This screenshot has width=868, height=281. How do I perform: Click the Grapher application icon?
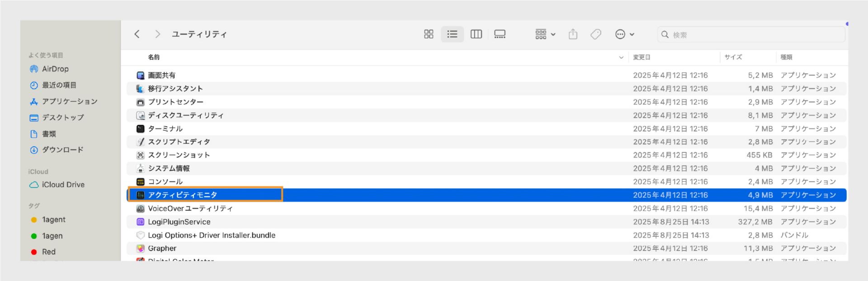(x=141, y=248)
